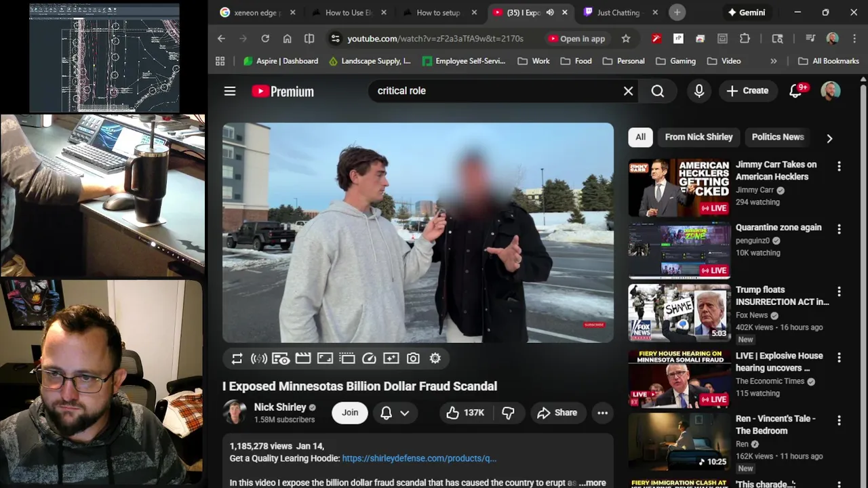Open YouTube notifications bell
Viewport: 868px width, 488px height.
click(796, 91)
